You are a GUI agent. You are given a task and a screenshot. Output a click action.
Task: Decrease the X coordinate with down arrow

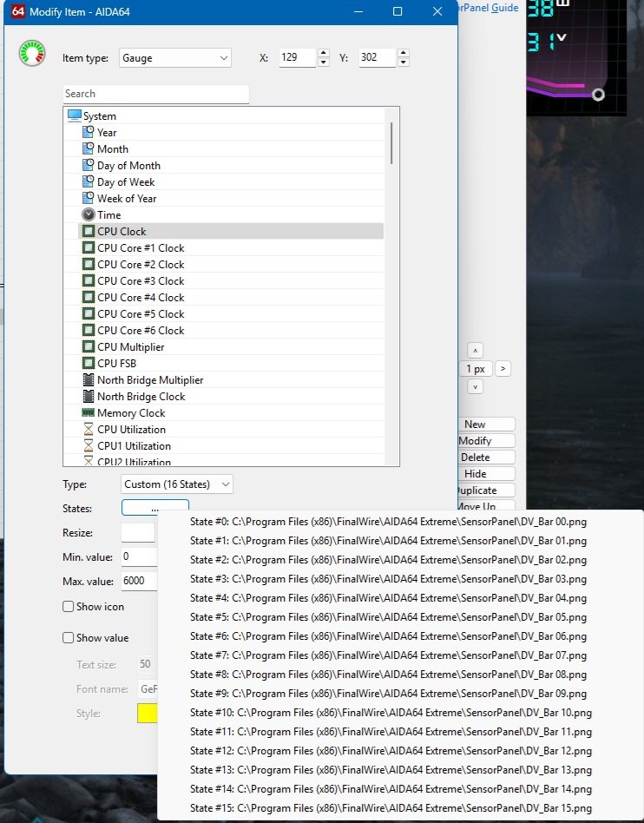pyautogui.click(x=324, y=62)
